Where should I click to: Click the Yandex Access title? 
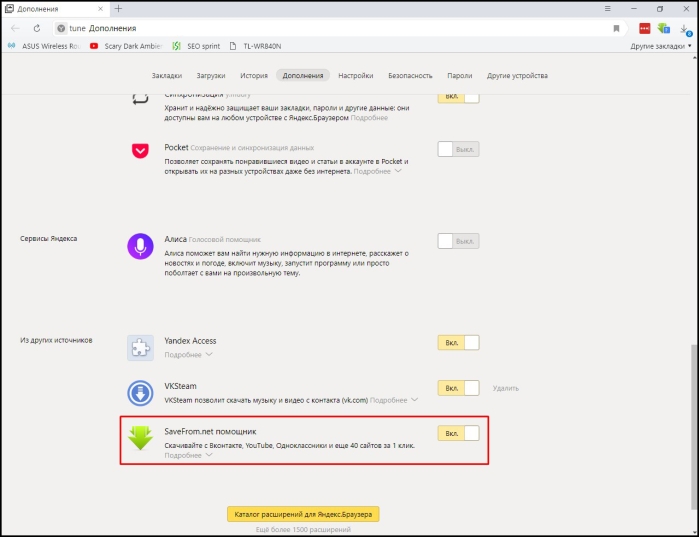[x=190, y=341]
